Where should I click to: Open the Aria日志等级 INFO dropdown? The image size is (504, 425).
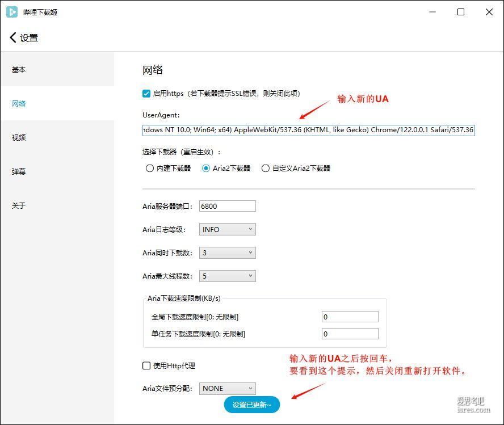click(228, 229)
